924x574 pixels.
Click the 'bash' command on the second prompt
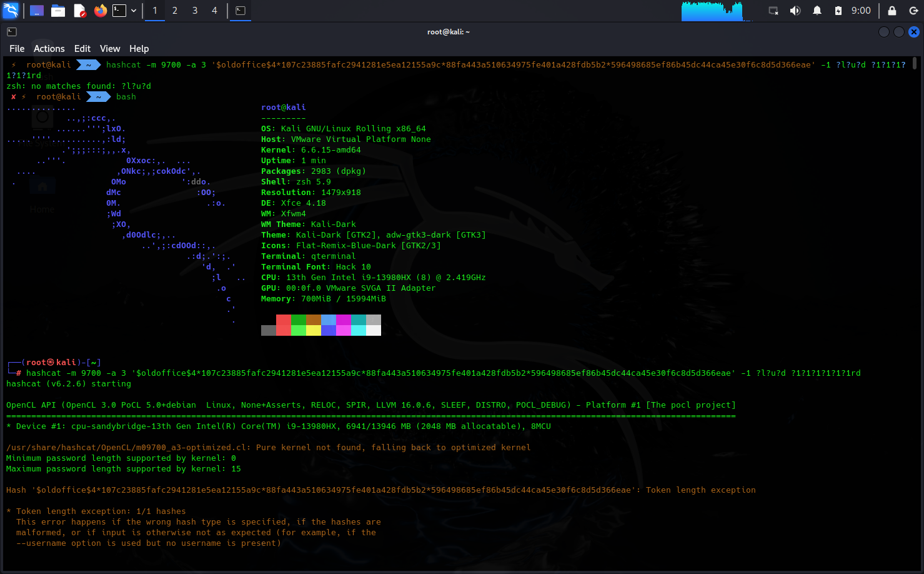[126, 97]
